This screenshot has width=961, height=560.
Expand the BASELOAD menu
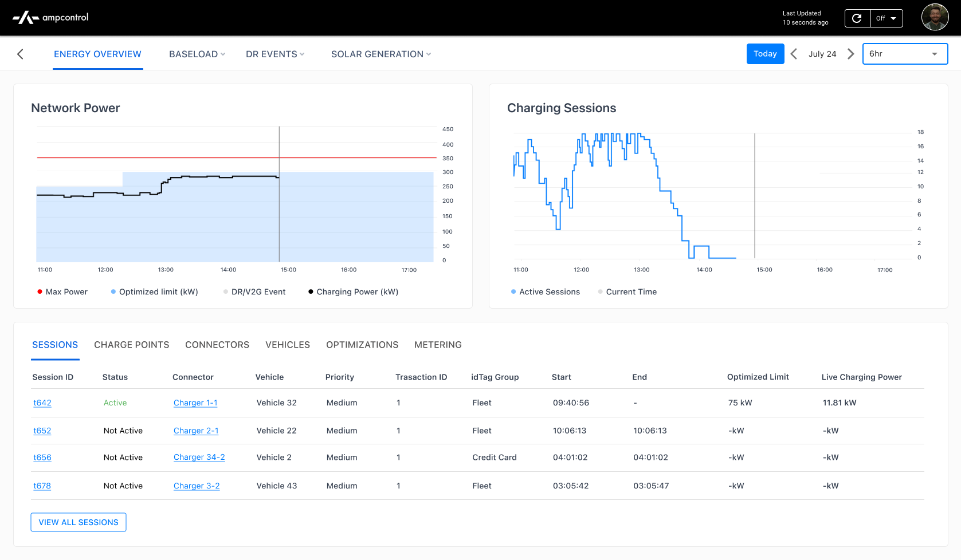tap(197, 54)
